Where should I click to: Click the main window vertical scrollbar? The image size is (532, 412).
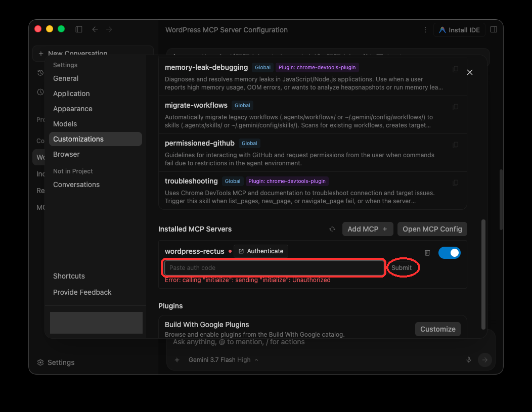(501, 200)
